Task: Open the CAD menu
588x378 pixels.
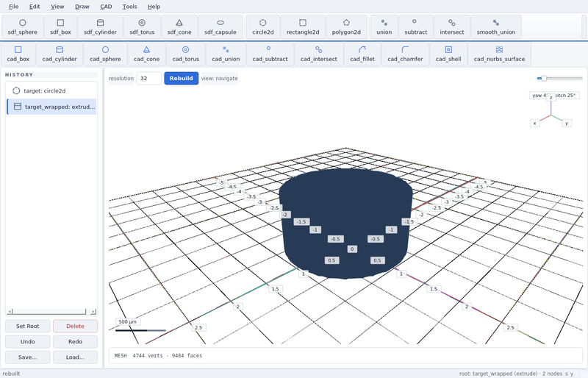Action: [x=106, y=7]
